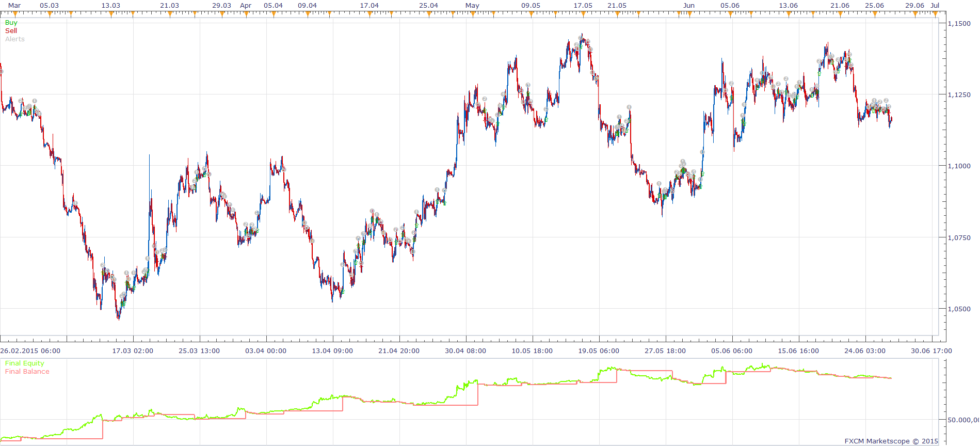The image size is (980, 446).
Task: Click the 1,0750 price axis label
Action: (960, 238)
